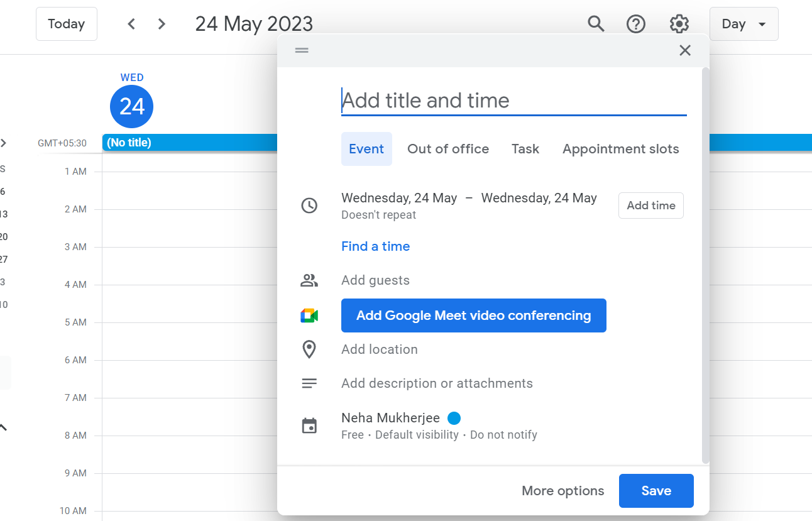Click More options button
The width and height of the screenshot is (812, 521).
point(563,491)
